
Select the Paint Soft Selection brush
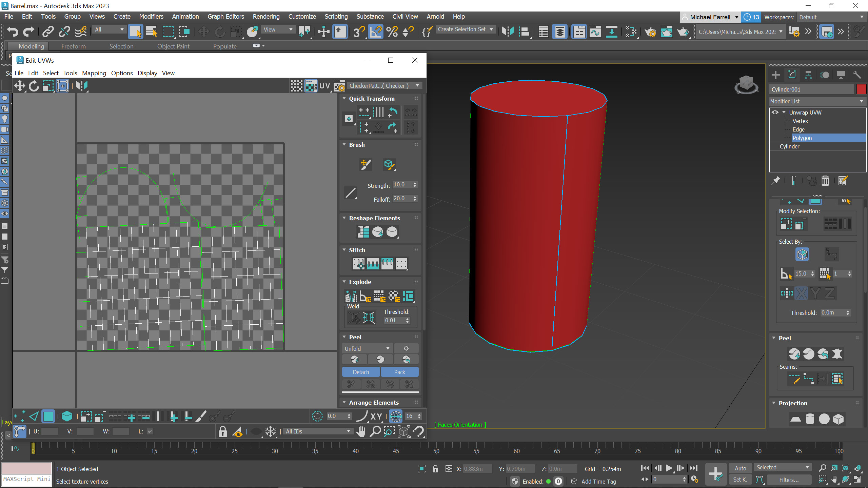[365, 165]
